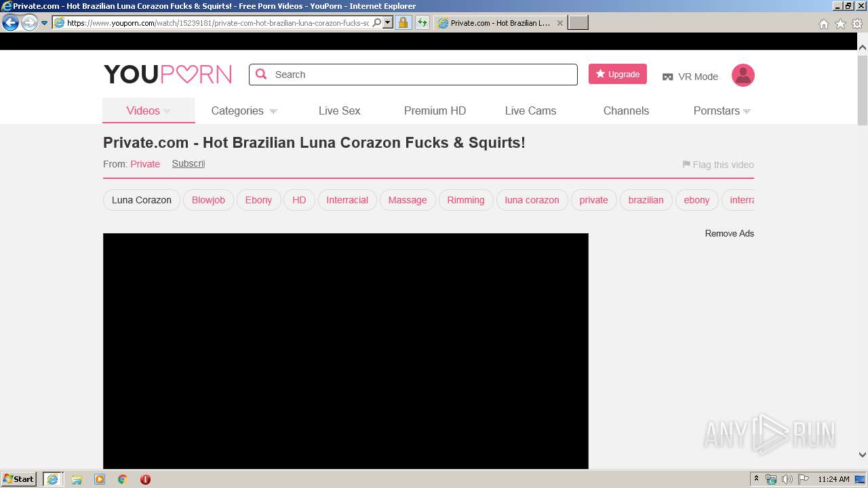Select the 'Luna Corazon' tag pill

(142, 200)
